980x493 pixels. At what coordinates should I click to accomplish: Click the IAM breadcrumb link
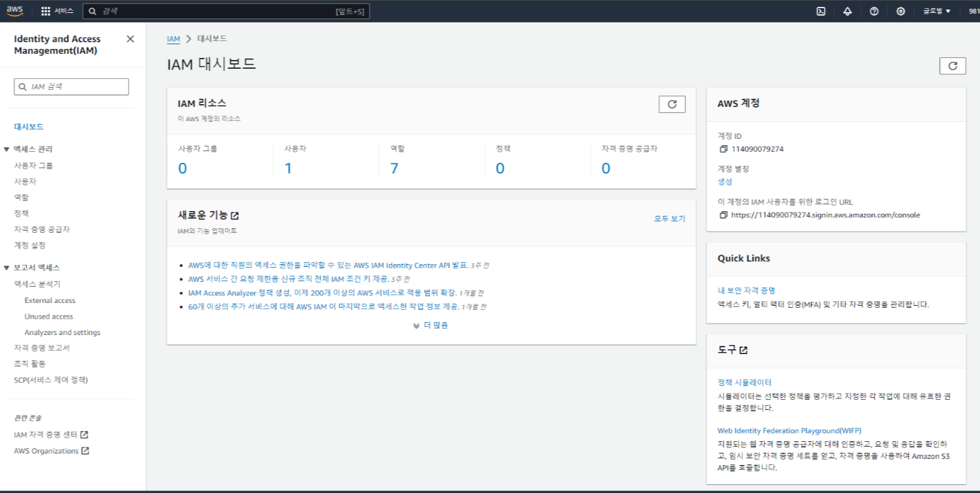point(174,39)
